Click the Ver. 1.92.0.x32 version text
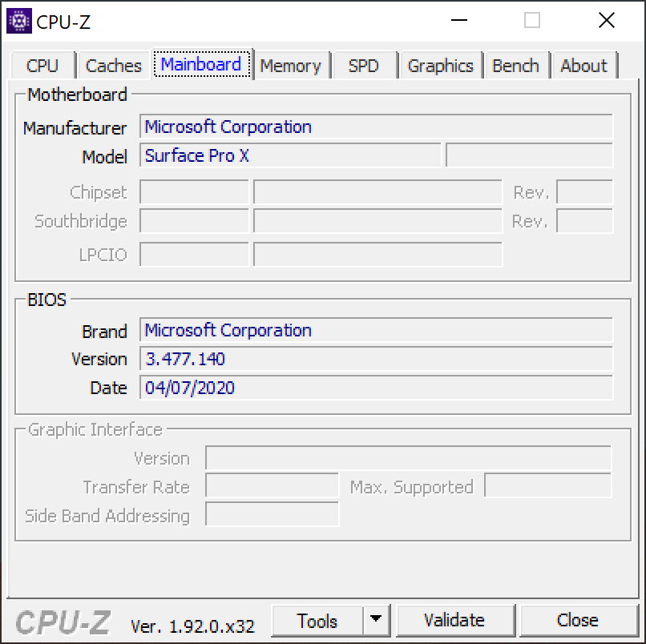 193,626
